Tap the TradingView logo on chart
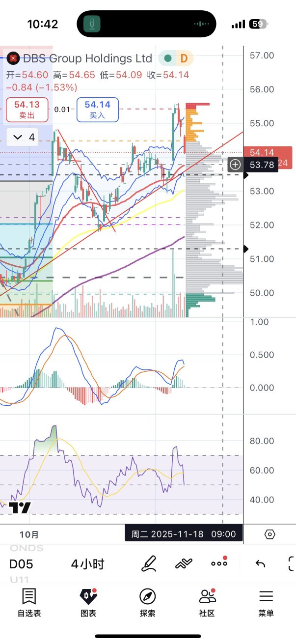 tap(20, 508)
